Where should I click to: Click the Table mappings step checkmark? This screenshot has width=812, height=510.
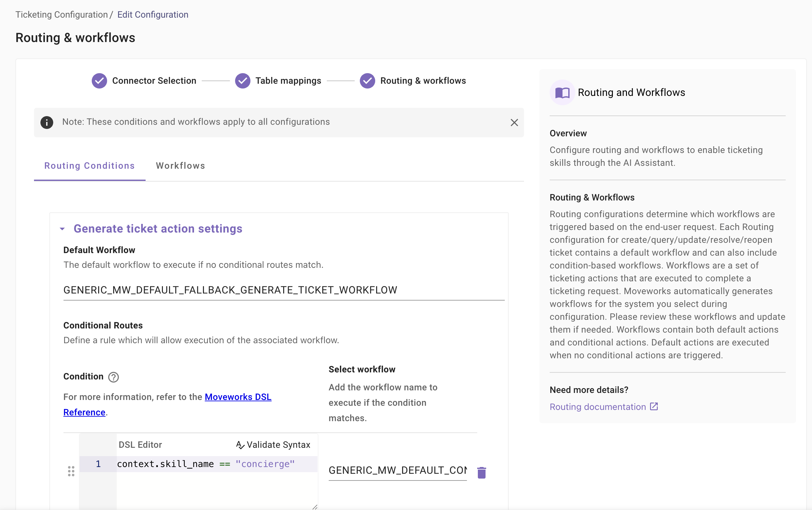coord(242,81)
